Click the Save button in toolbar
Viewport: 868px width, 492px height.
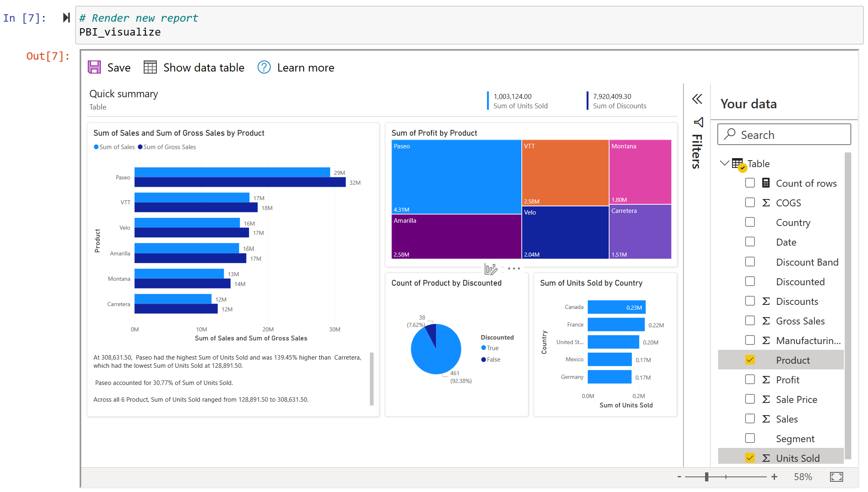[x=110, y=67]
